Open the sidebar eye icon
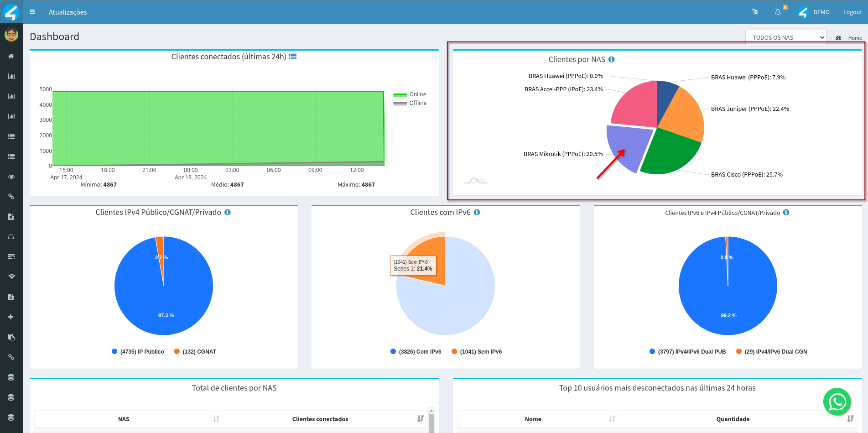Image resolution: width=868 pixels, height=433 pixels. pos(11,177)
